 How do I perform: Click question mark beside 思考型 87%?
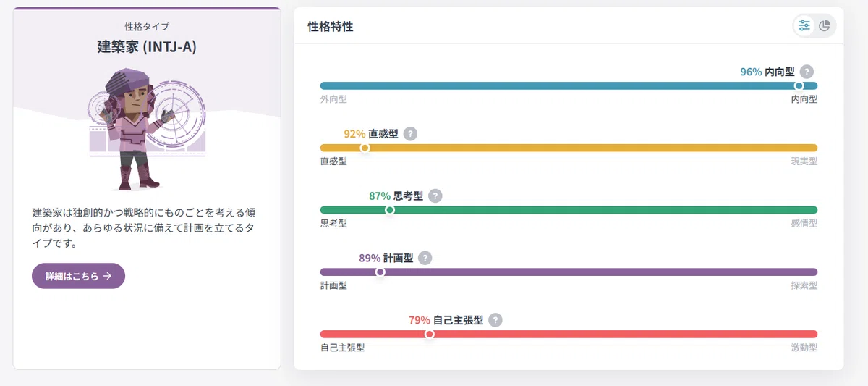[435, 196]
